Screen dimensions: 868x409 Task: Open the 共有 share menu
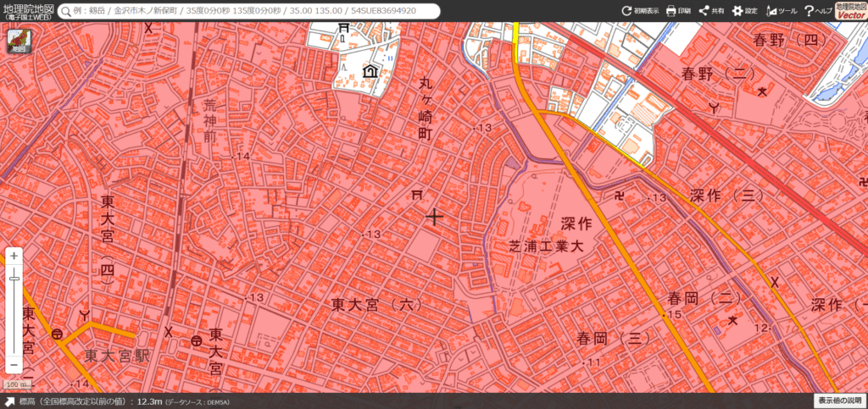(711, 11)
